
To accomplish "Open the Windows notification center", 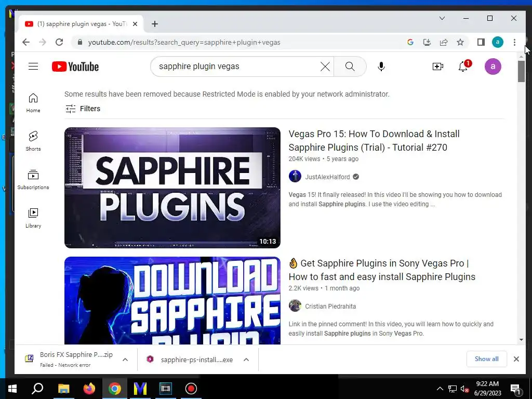I will pyautogui.click(x=515, y=389).
